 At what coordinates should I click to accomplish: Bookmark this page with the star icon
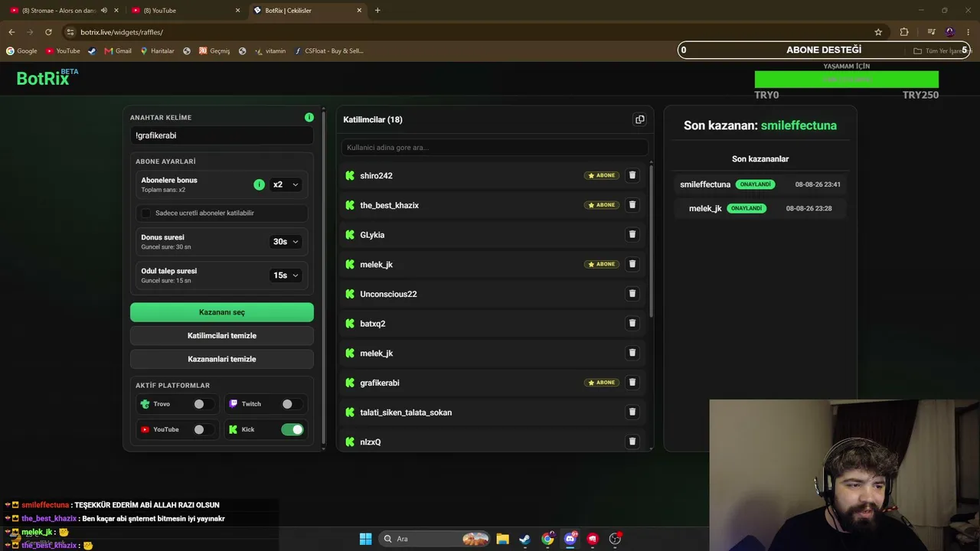[878, 32]
